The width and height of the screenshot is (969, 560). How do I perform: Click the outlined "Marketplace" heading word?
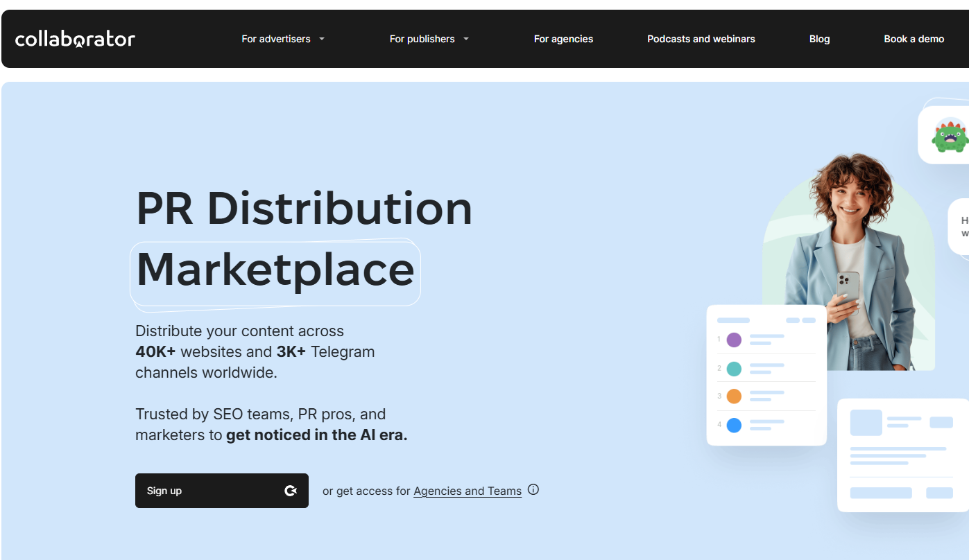click(275, 271)
